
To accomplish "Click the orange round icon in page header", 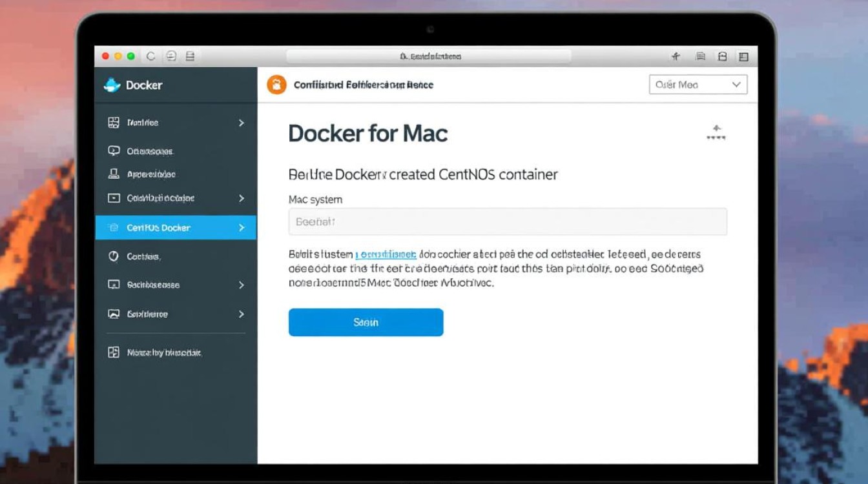I will (276, 85).
